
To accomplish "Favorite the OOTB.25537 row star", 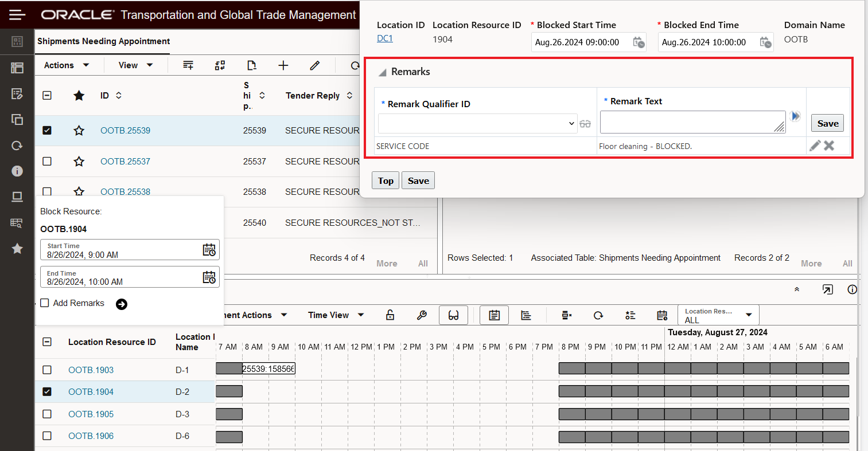I will (x=79, y=162).
